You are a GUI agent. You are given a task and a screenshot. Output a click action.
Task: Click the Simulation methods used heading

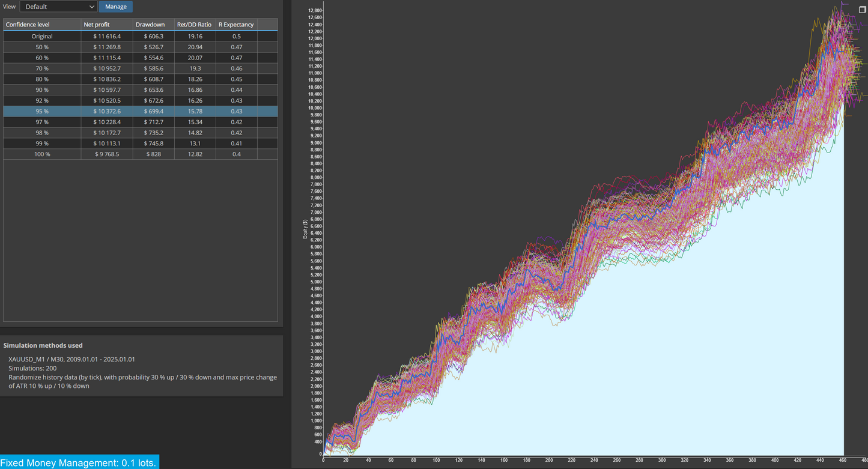tap(43, 345)
